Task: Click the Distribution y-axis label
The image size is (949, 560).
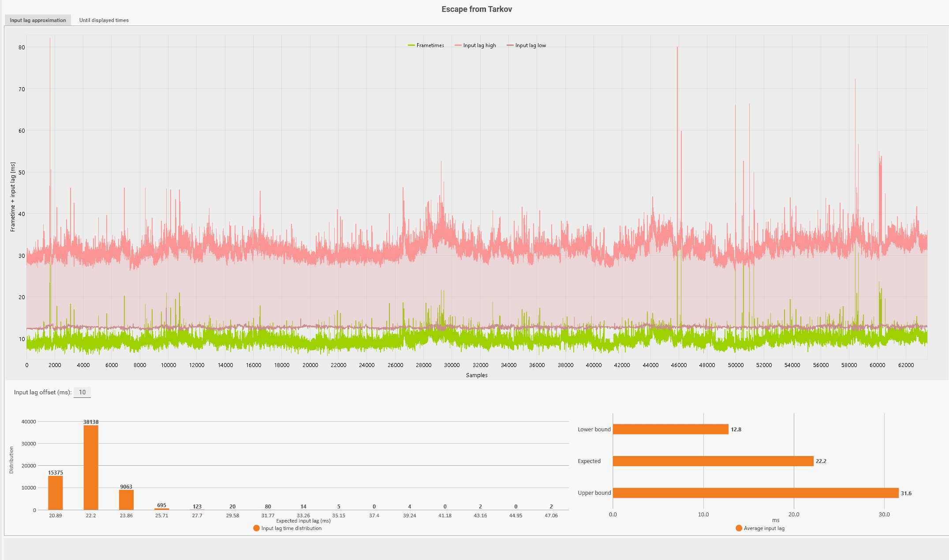Action: (11, 460)
